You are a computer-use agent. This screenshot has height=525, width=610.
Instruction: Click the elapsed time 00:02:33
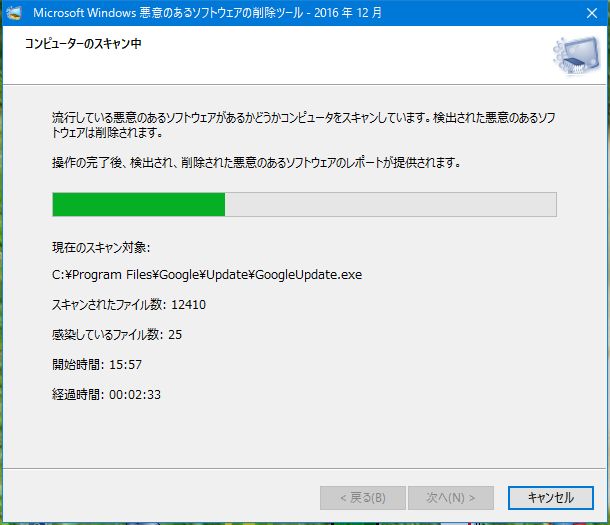click(x=135, y=394)
